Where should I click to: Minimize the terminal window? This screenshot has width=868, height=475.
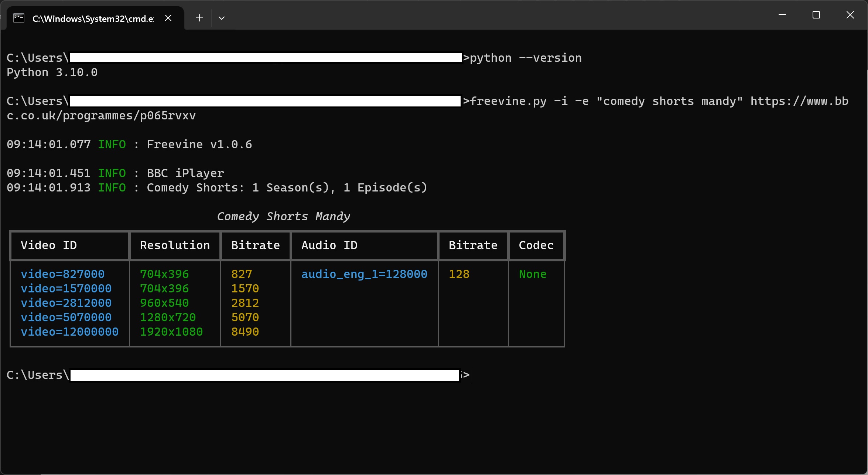782,15
